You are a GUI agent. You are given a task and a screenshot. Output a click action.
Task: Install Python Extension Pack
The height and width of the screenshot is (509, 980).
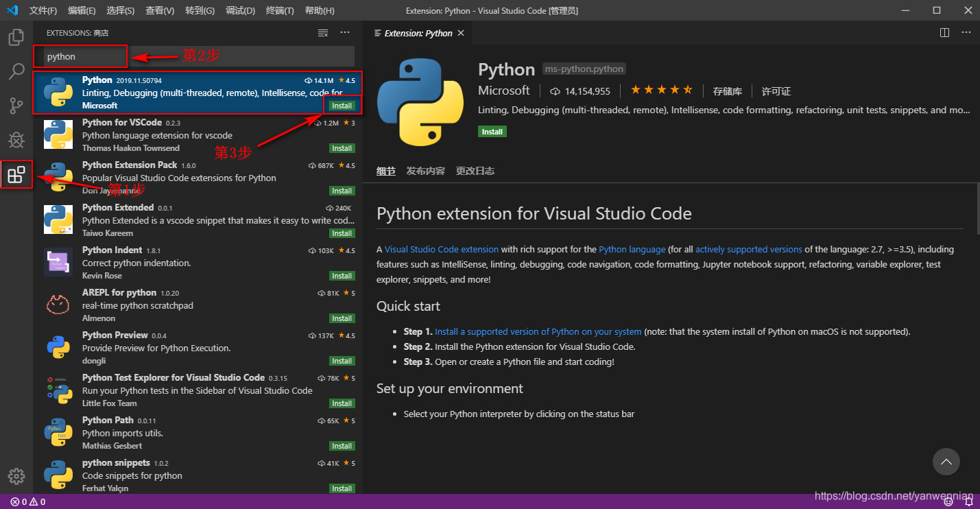342,191
